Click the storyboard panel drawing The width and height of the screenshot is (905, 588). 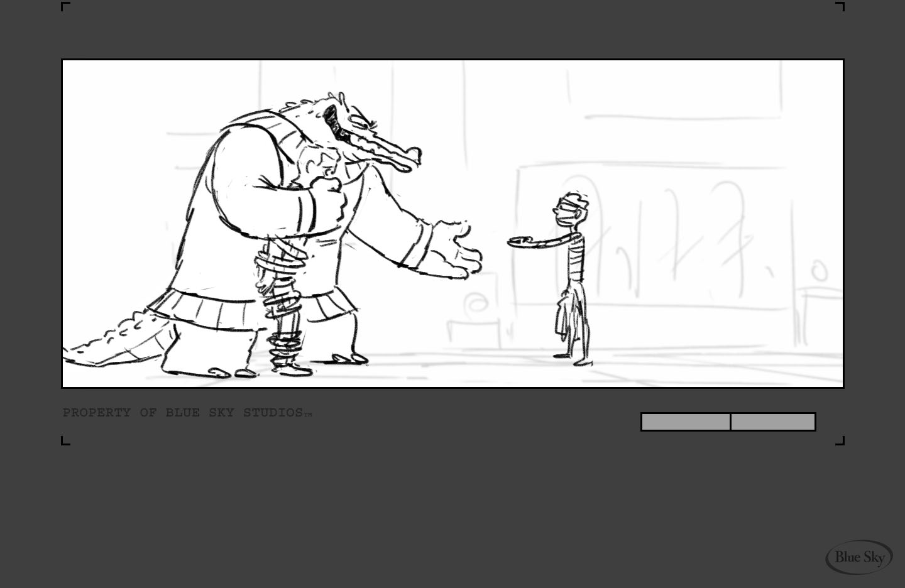[x=452, y=224]
